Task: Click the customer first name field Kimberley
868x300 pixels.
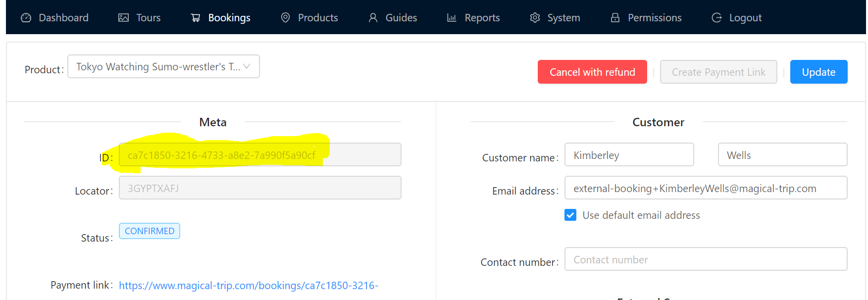Action: [x=629, y=155]
